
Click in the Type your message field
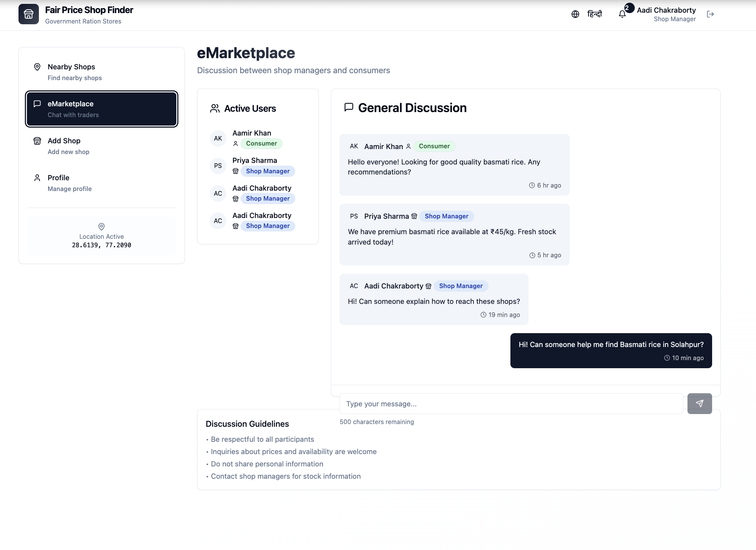click(511, 404)
